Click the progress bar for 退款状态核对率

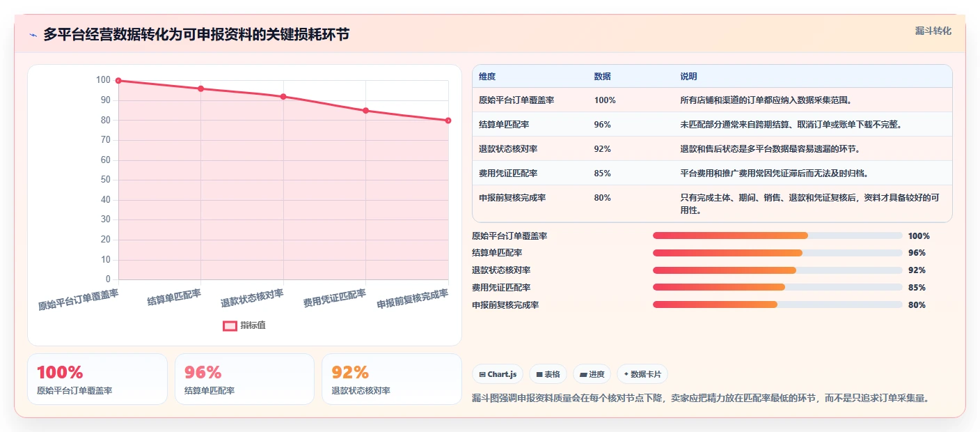(x=777, y=270)
